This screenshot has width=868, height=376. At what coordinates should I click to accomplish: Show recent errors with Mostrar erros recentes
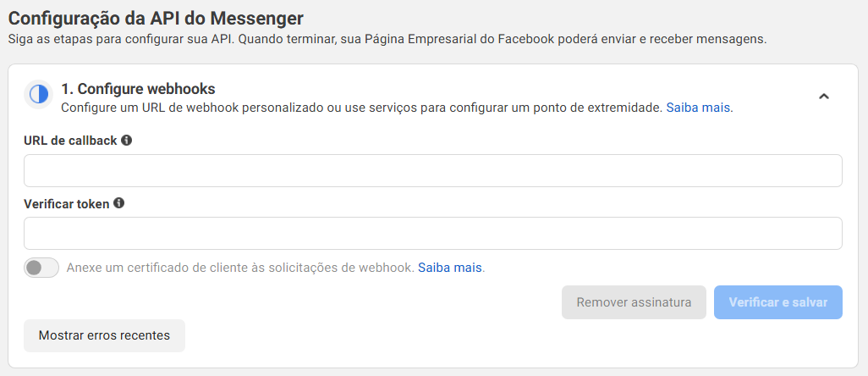click(104, 335)
